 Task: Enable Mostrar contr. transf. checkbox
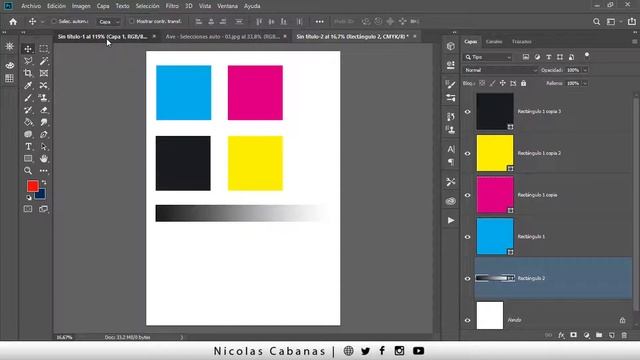coord(131,21)
